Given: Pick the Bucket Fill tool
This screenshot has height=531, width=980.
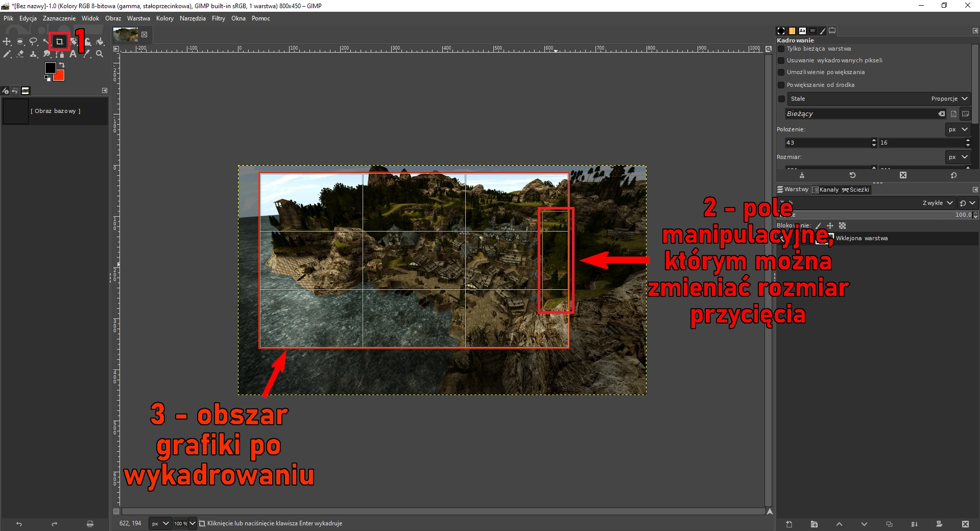Looking at the screenshot, I should 100,42.
